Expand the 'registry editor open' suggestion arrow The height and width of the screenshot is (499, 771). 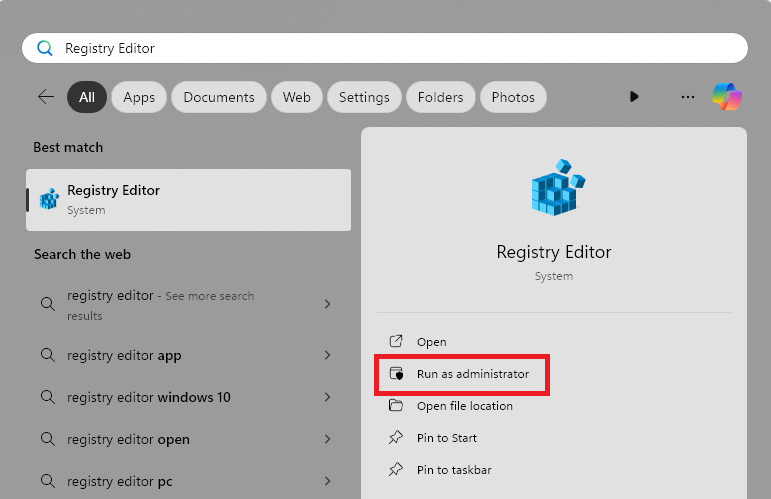327,439
